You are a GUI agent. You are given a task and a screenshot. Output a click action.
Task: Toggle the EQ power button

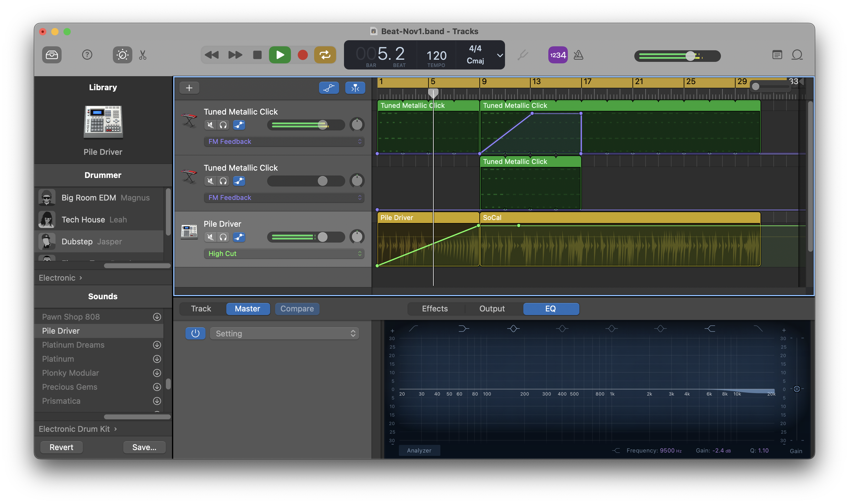point(195,333)
